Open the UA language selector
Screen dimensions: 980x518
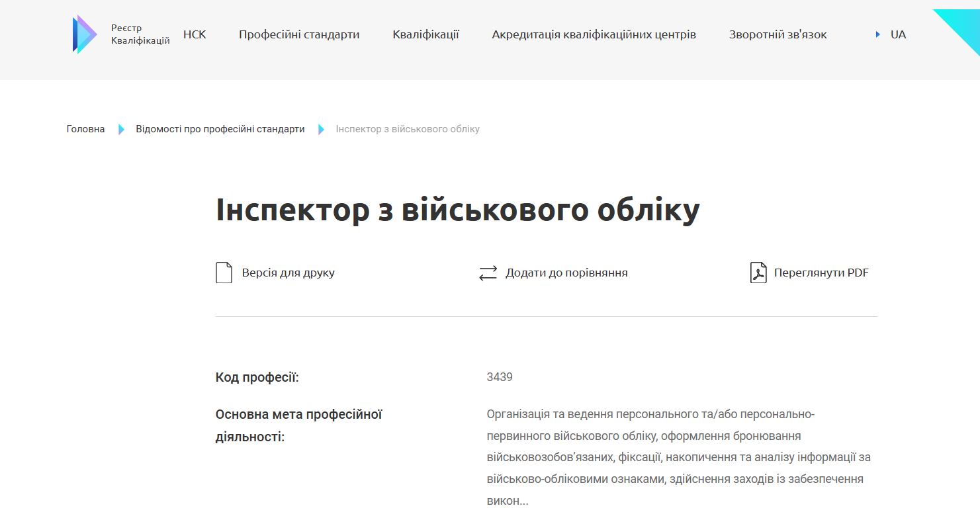click(897, 34)
